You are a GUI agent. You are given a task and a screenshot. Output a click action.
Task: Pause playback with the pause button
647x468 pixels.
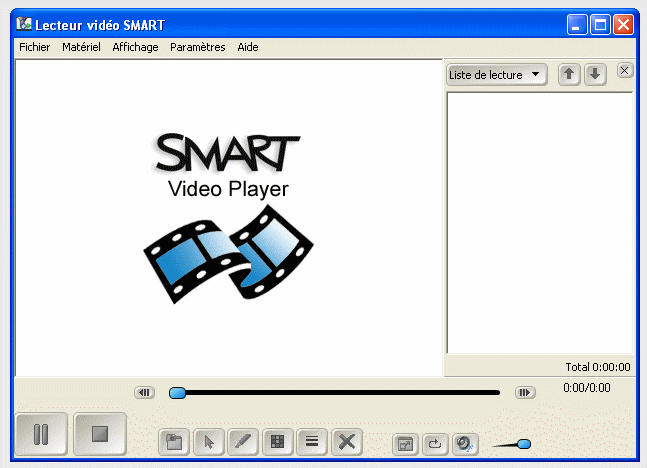(x=41, y=434)
